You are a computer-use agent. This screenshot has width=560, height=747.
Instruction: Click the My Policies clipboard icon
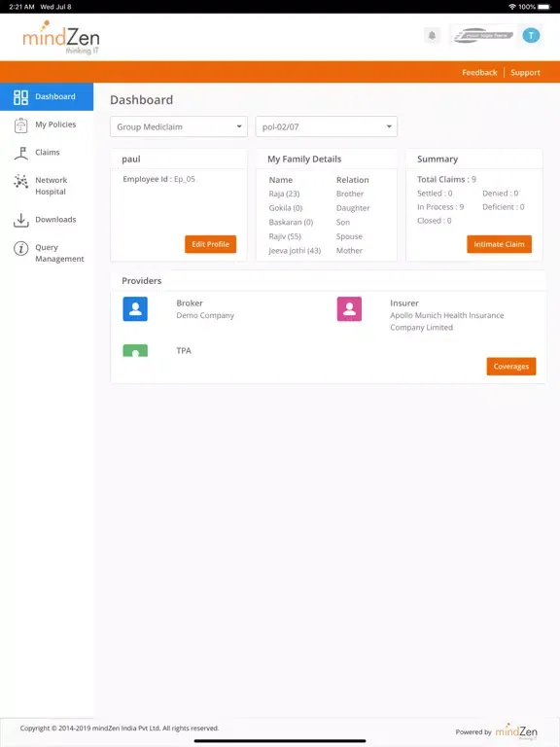tap(21, 125)
